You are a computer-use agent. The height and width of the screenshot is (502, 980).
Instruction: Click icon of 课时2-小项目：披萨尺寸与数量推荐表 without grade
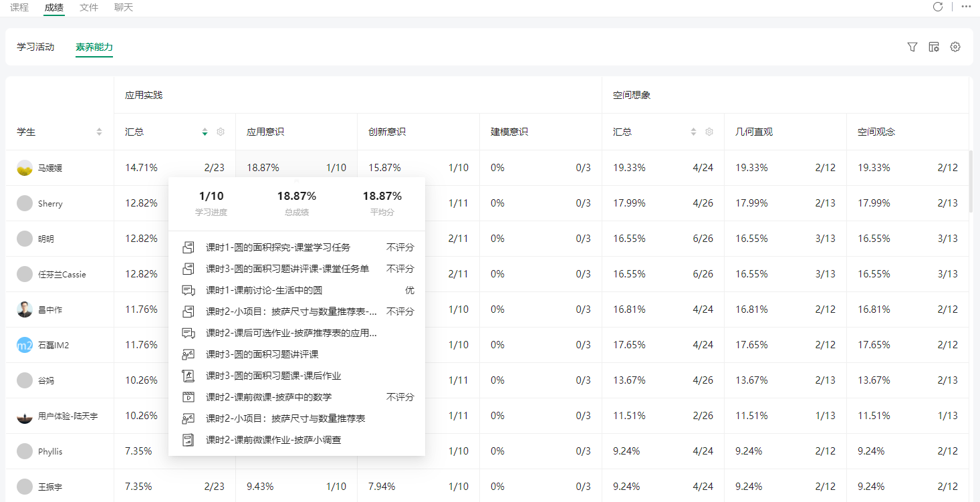189,418
